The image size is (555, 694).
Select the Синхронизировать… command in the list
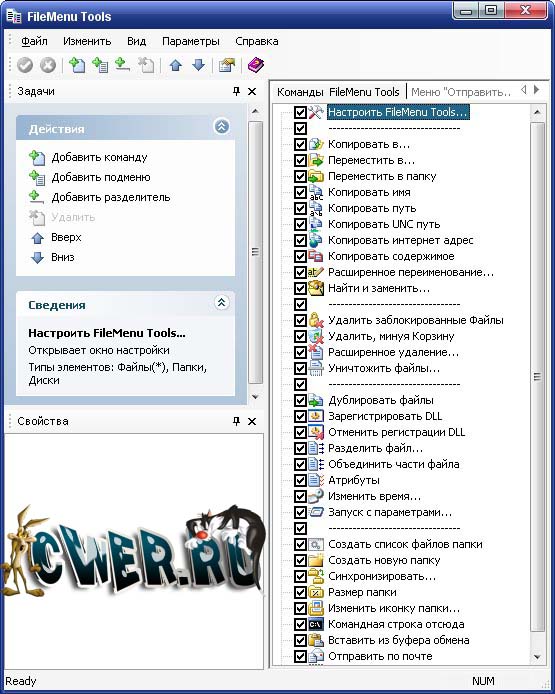coord(382,576)
